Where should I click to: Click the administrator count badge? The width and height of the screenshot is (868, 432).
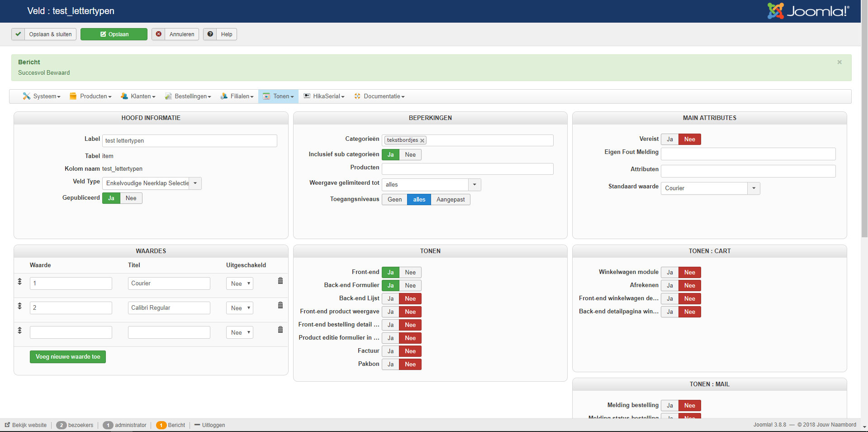108,425
